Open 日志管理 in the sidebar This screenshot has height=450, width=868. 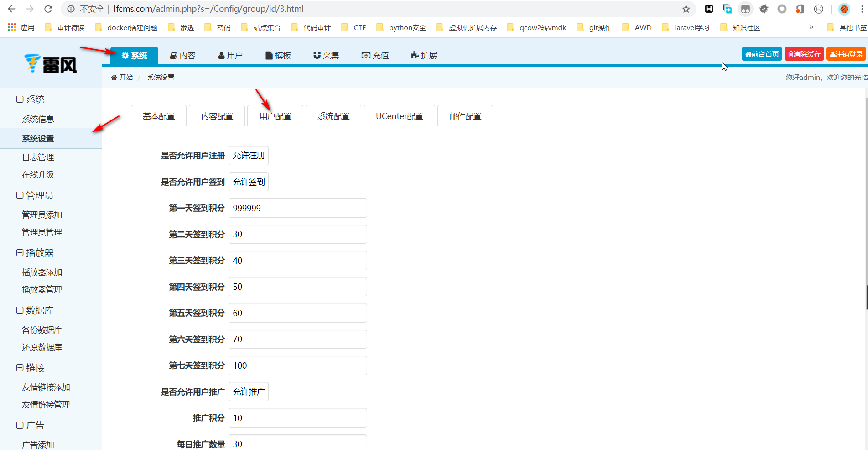pyautogui.click(x=38, y=157)
